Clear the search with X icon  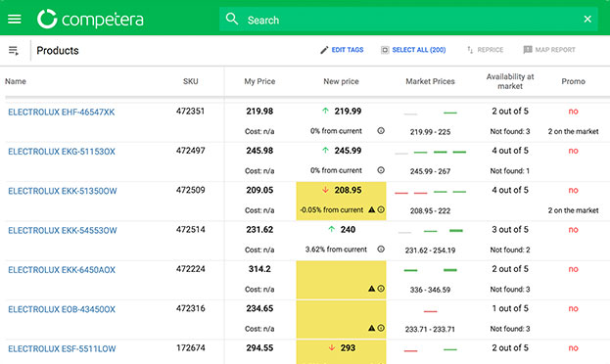click(x=587, y=19)
